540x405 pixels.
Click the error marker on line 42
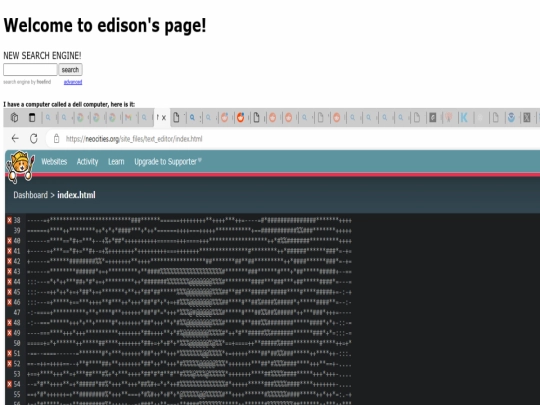click(10, 261)
